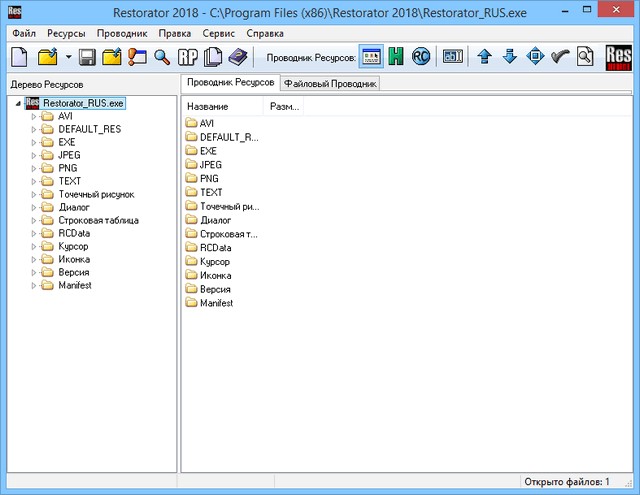Select the Manifest folder in tree

[x=75, y=285]
